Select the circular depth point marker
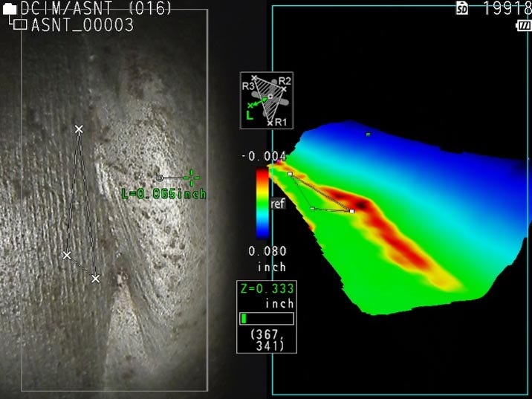This screenshot has height=399, width=532. (160, 178)
